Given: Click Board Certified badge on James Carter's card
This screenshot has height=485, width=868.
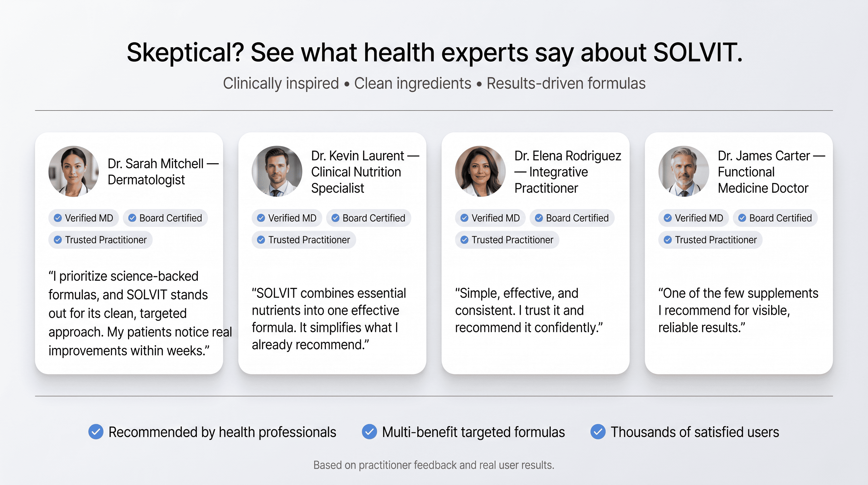Looking at the screenshot, I should click(x=775, y=218).
